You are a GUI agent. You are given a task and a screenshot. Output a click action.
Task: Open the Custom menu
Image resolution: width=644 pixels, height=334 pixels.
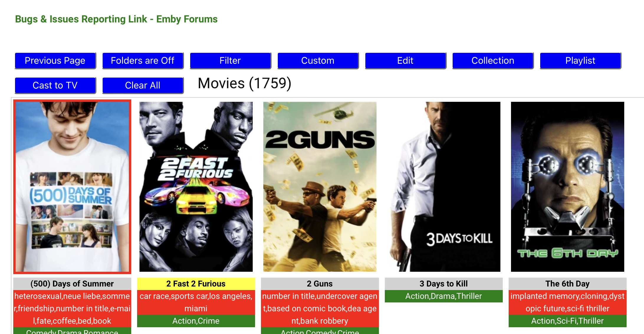318,60
